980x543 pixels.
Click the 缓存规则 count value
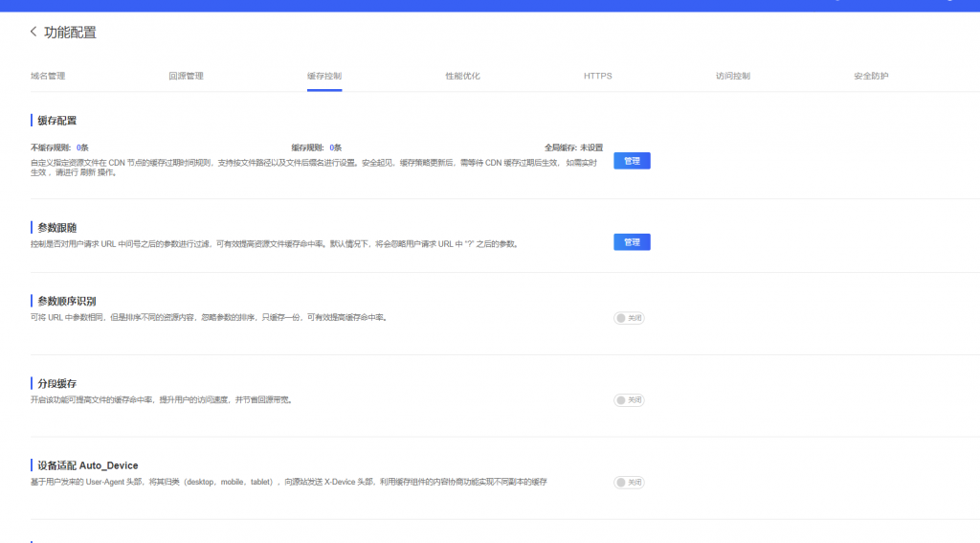[x=335, y=147]
